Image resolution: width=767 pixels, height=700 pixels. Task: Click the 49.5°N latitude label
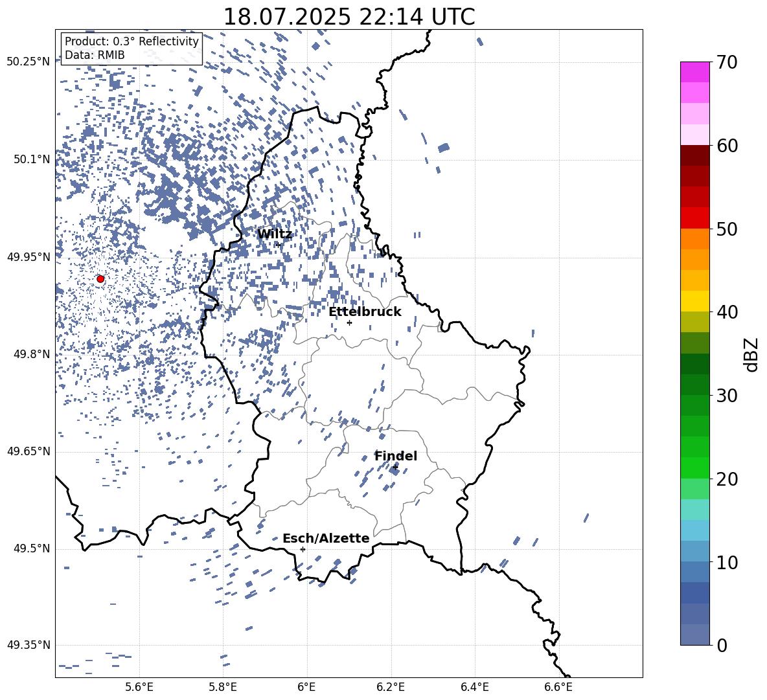(x=32, y=548)
